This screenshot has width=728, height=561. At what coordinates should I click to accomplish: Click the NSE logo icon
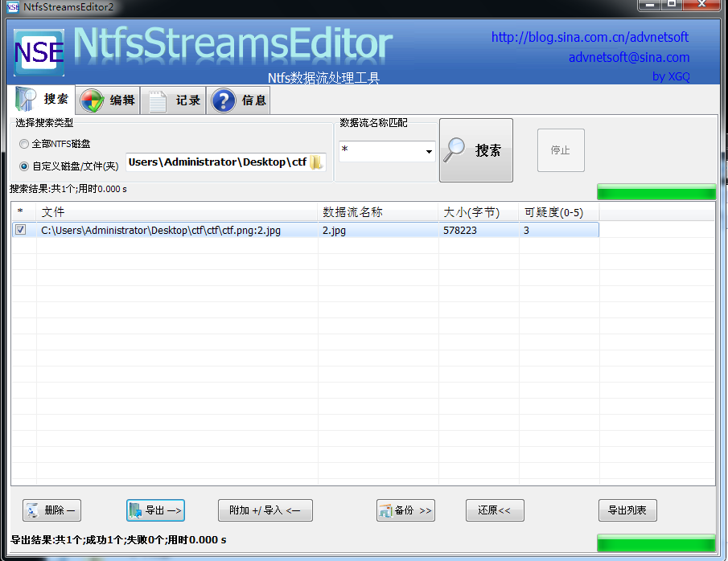click(x=39, y=53)
